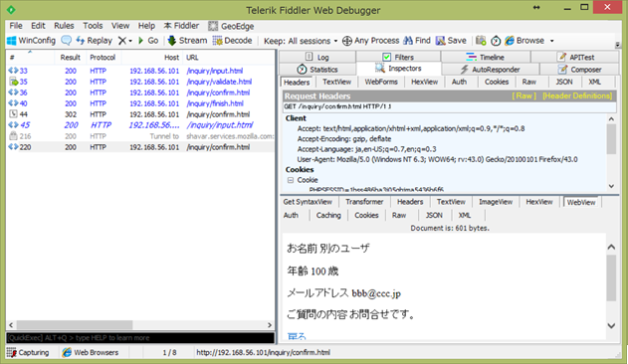
Task: Select the response Get SyntaxView tab
Action: point(308,202)
